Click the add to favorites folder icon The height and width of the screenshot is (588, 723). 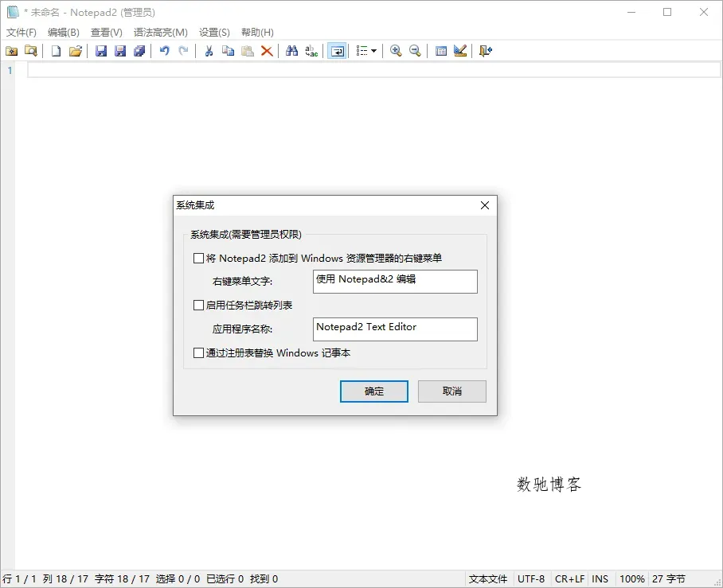click(11, 51)
